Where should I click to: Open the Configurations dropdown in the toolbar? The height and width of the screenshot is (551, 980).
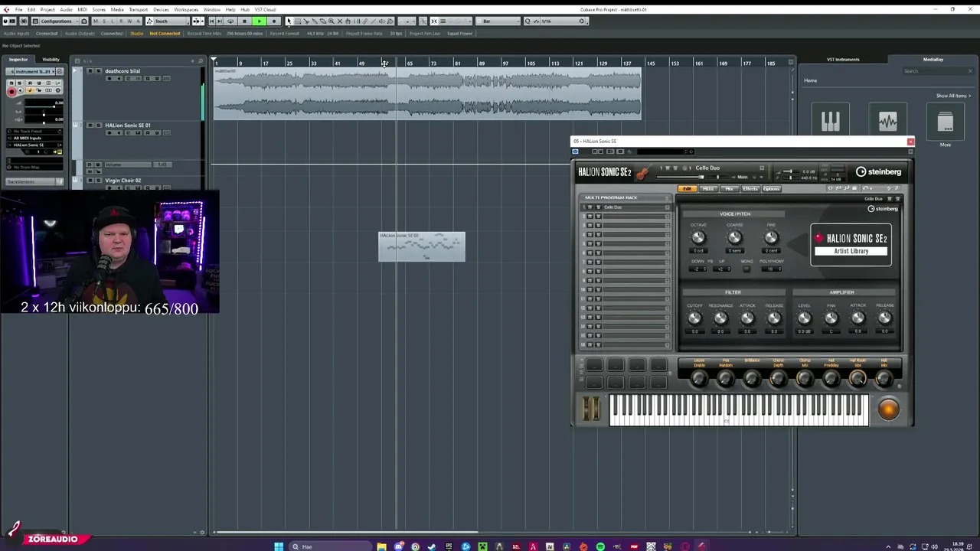pyautogui.click(x=60, y=21)
